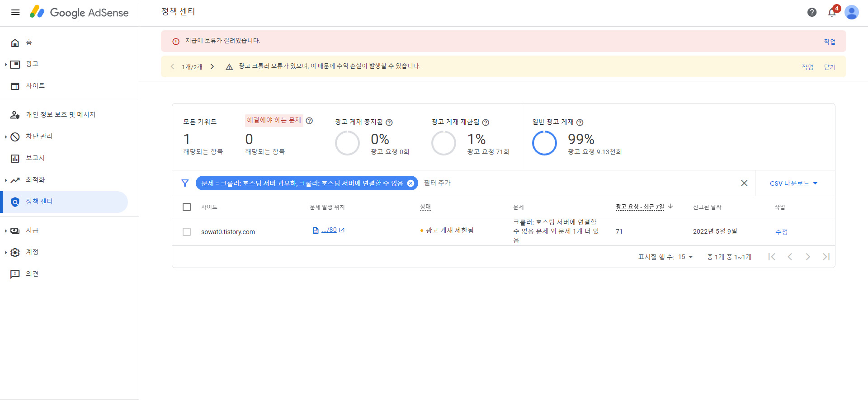Open the account avatar menu
Image resolution: width=868 pixels, height=400 pixels.
(852, 12)
